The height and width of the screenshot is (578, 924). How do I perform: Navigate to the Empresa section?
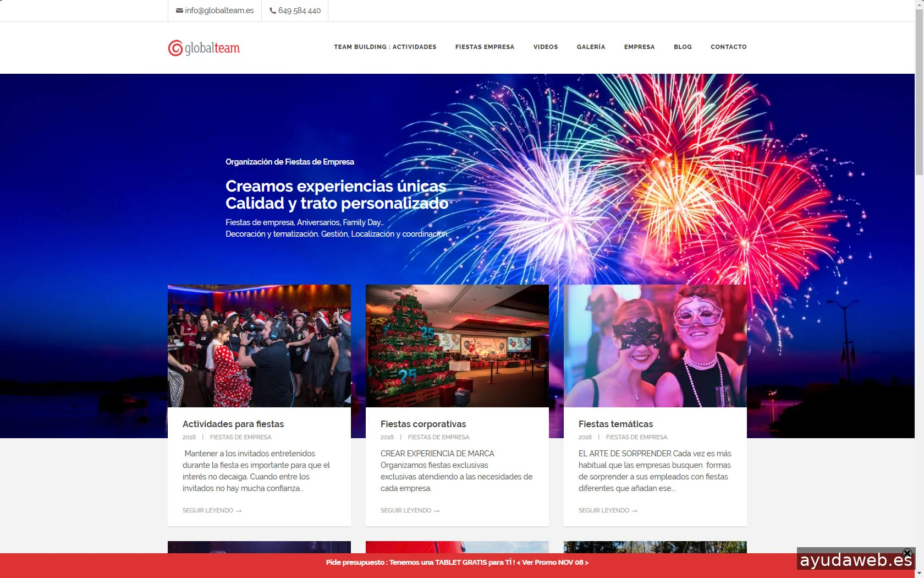pos(639,47)
